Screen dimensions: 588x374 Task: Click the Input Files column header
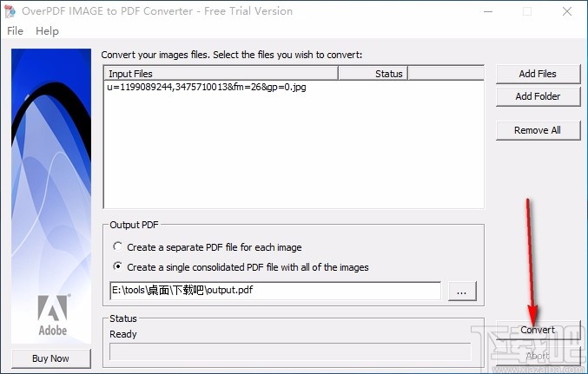point(221,74)
